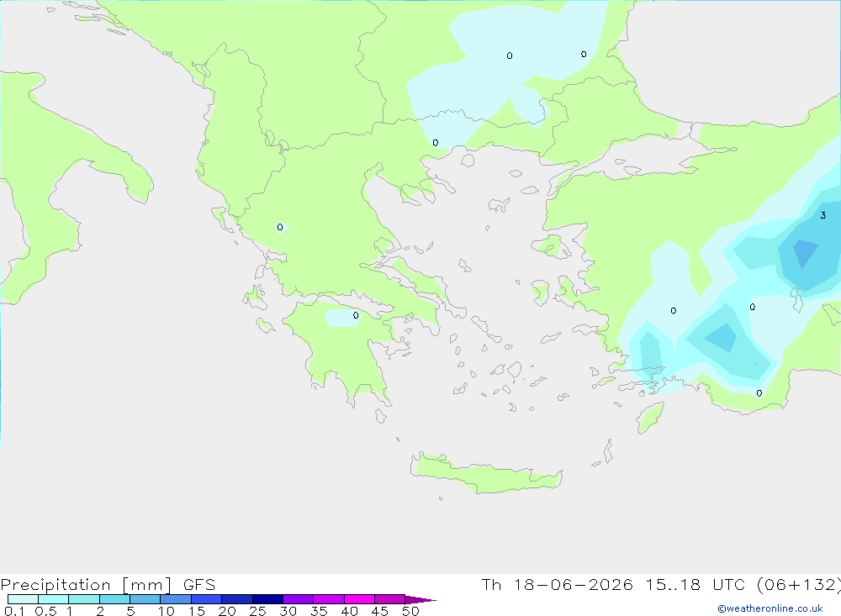Select the 35–40 mm violet legend swatch
Image resolution: width=841 pixels, height=616 pixels.
tap(329, 599)
